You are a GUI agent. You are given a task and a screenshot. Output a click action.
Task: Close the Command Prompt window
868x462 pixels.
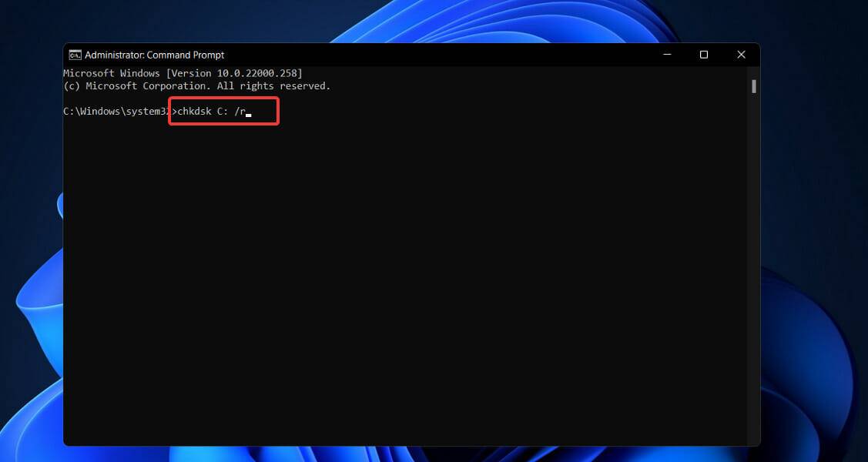[741, 55]
